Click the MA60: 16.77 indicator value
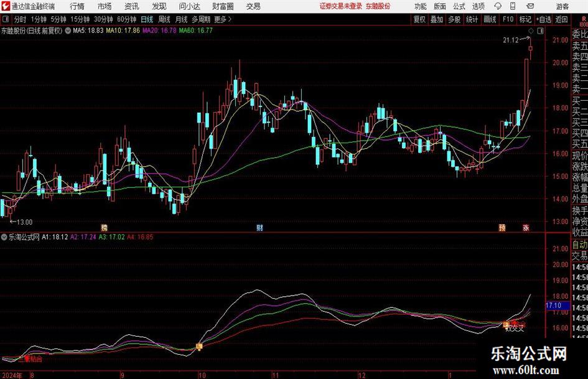The width and height of the screenshot is (588, 379). (x=196, y=30)
